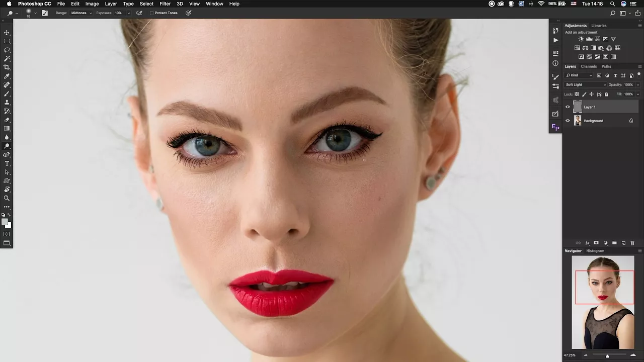The height and width of the screenshot is (362, 644).
Task: Open the Exposure value dropdown arrow
Action: pyautogui.click(x=128, y=13)
